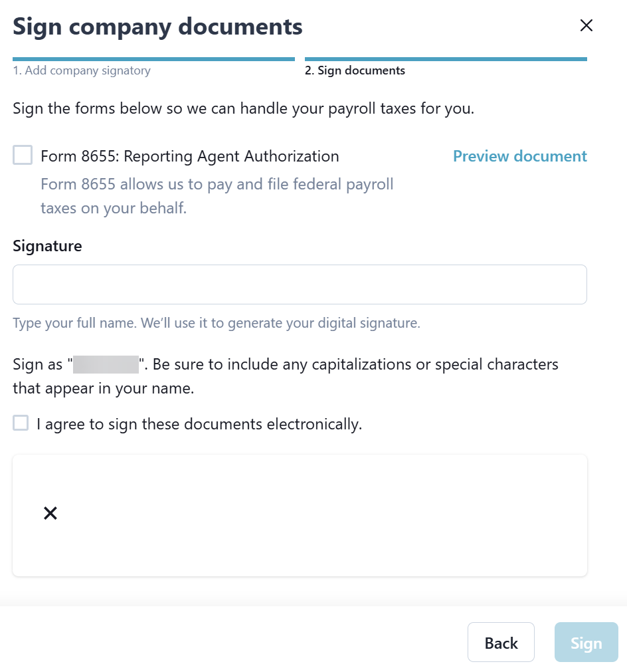
Task: Close the Sign company documents dialog
Action: (586, 26)
